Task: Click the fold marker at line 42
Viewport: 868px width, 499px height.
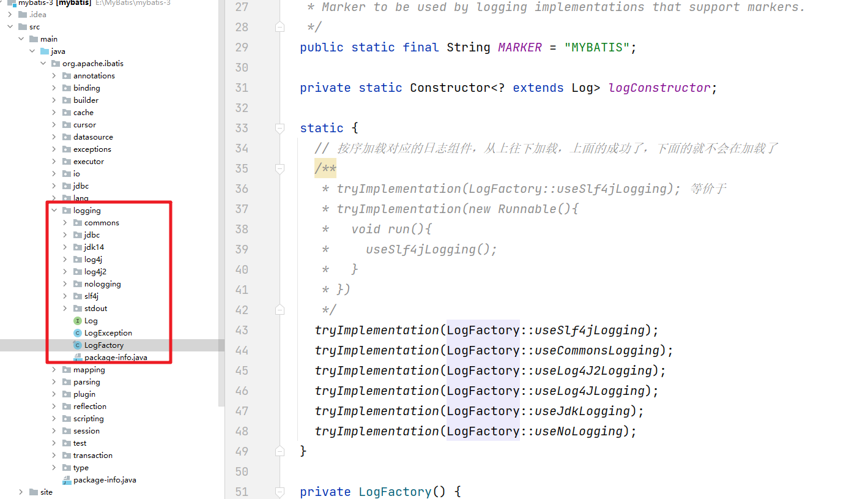Action: pos(280,310)
